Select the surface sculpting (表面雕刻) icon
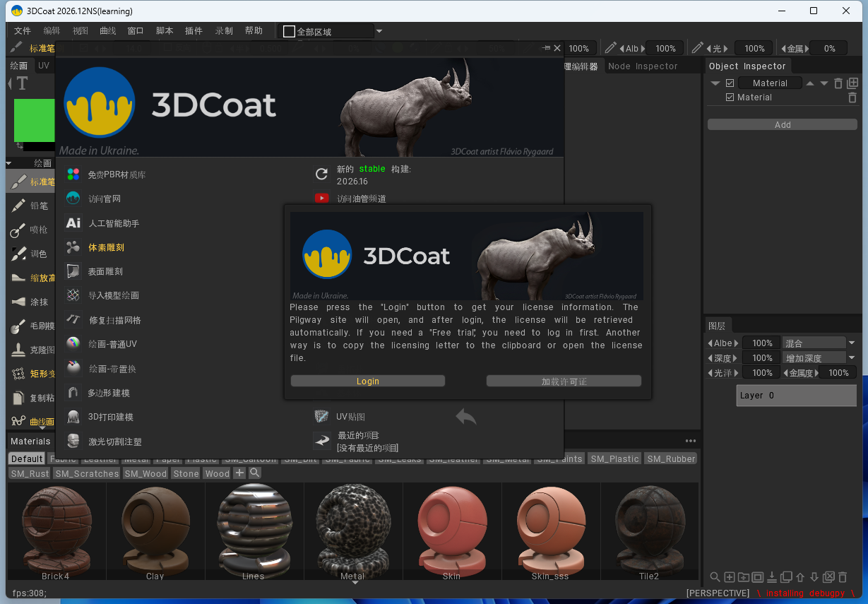The width and height of the screenshot is (868, 604). (73, 271)
